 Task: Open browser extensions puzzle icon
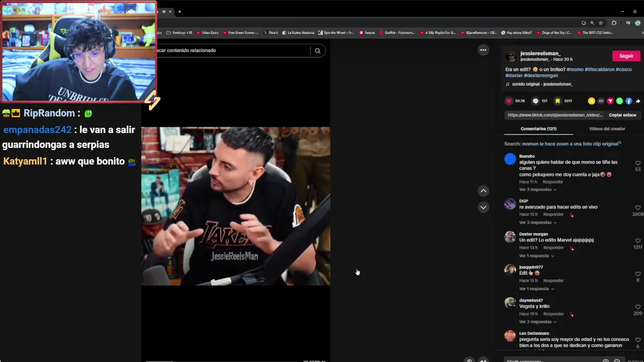click(x=614, y=23)
